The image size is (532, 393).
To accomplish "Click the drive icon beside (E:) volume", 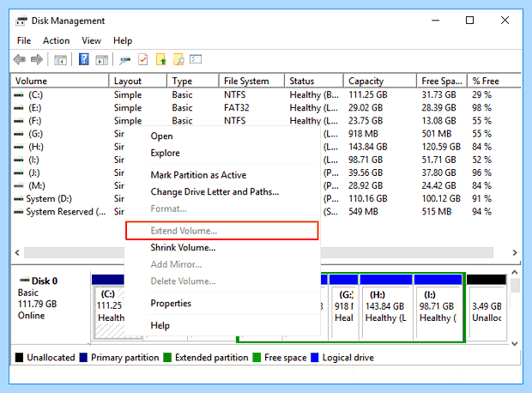I will (x=19, y=108).
